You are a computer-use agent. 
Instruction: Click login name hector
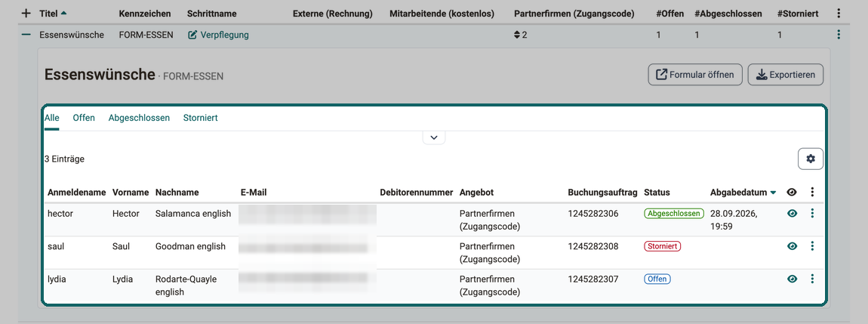(60, 213)
